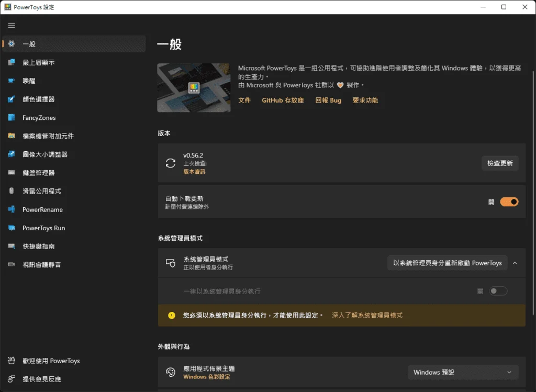Click 以系統管理員身分重新啟動 PowerToys button

coord(447,263)
